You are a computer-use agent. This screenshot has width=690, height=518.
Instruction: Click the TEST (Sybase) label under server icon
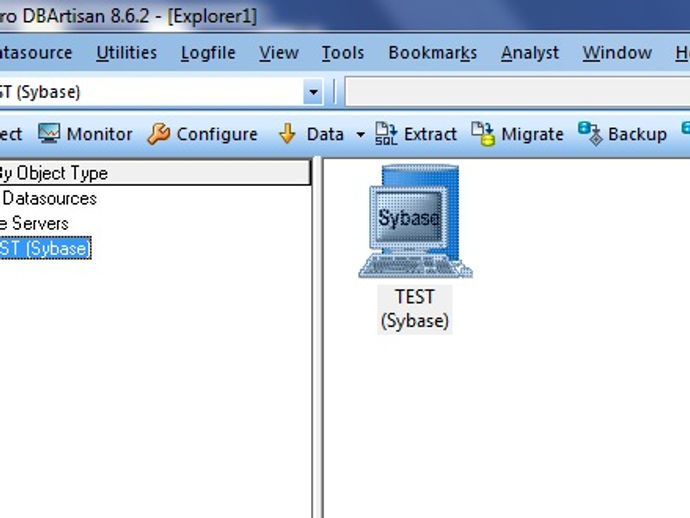415,309
